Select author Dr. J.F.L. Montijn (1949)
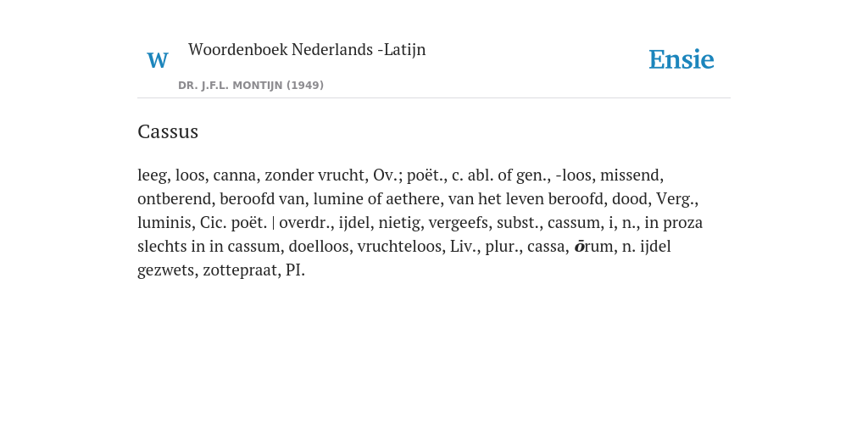Viewport: 868px width, 434px height. [x=251, y=86]
